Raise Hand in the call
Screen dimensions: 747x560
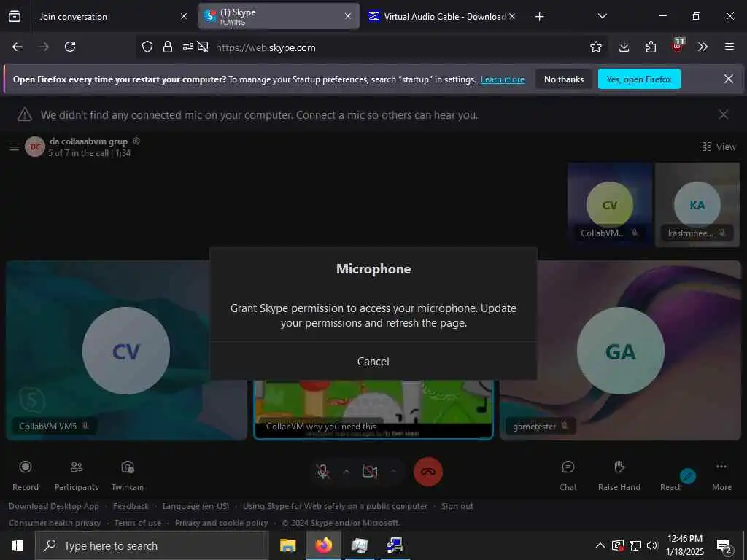(x=619, y=475)
